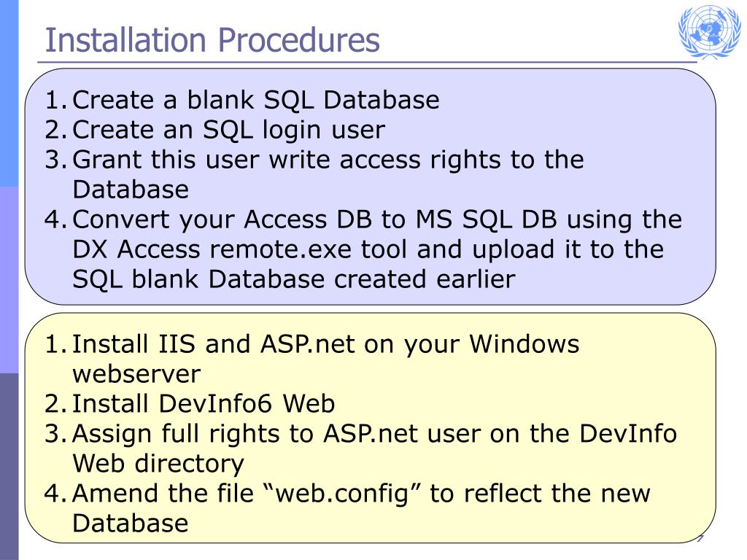Click the Installation Procedures title
The height and width of the screenshot is (560, 747).
click(212, 40)
